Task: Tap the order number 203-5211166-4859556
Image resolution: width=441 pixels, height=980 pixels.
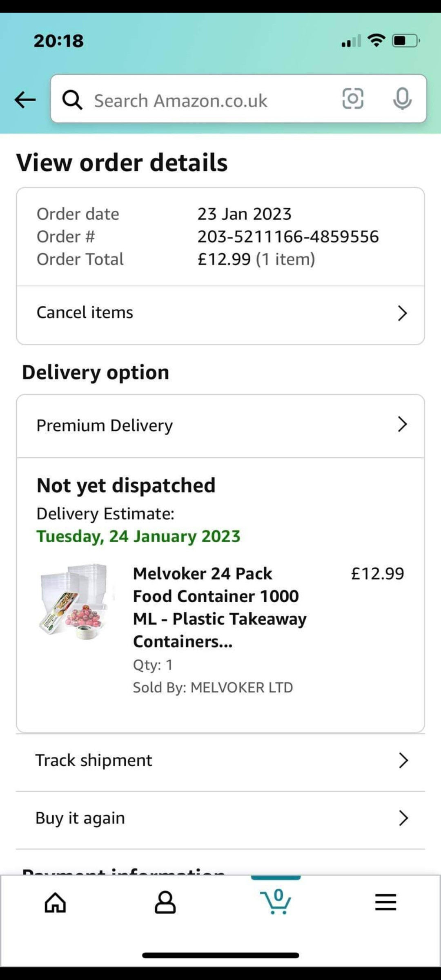Action: point(288,237)
